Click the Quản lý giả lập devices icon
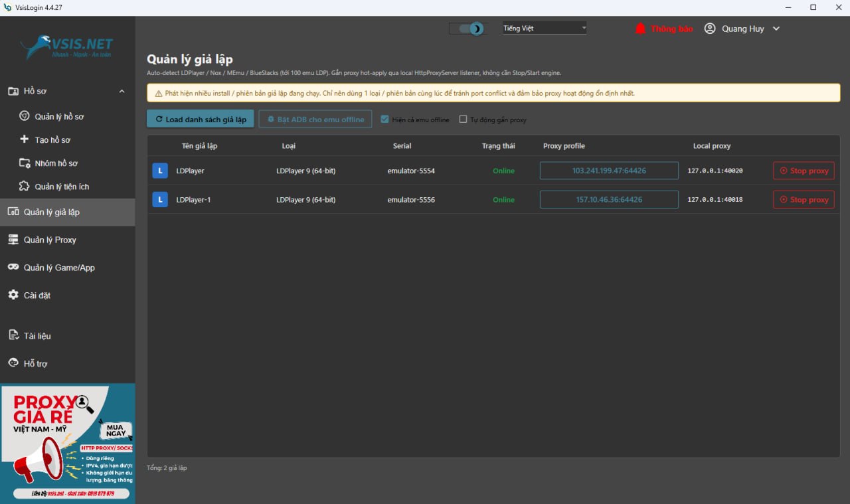850x504 pixels. coord(13,212)
